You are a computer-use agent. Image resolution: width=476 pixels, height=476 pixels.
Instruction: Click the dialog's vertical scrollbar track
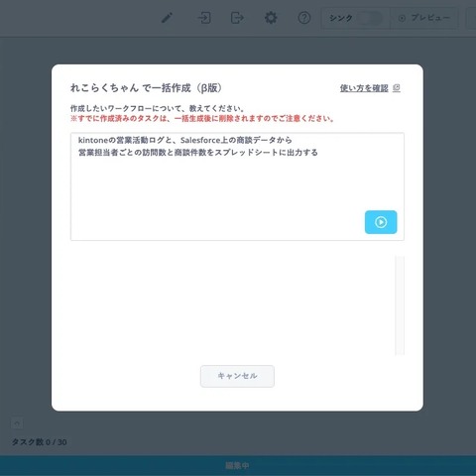[x=400, y=305]
